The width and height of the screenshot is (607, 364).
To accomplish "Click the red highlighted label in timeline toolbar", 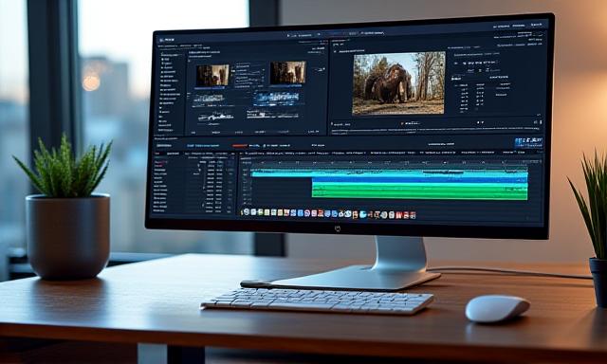I will [x=240, y=146].
